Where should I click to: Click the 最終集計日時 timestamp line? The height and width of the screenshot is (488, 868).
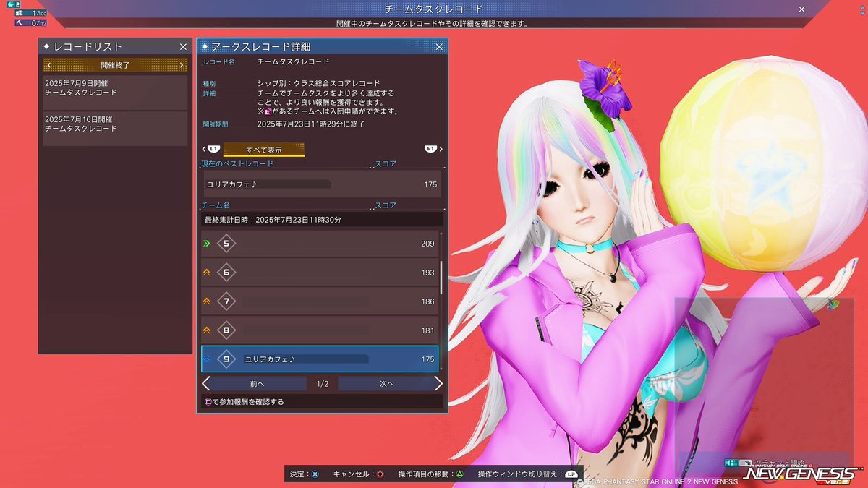pos(273,219)
